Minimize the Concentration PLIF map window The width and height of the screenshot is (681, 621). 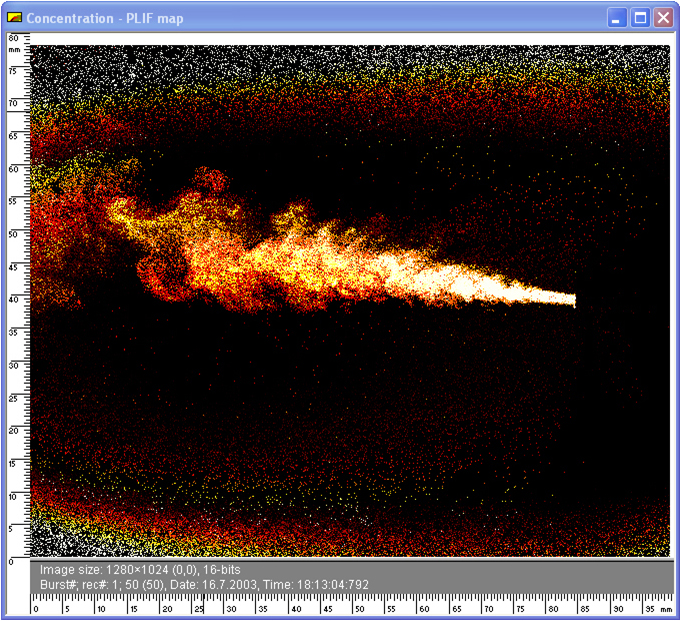(616, 18)
